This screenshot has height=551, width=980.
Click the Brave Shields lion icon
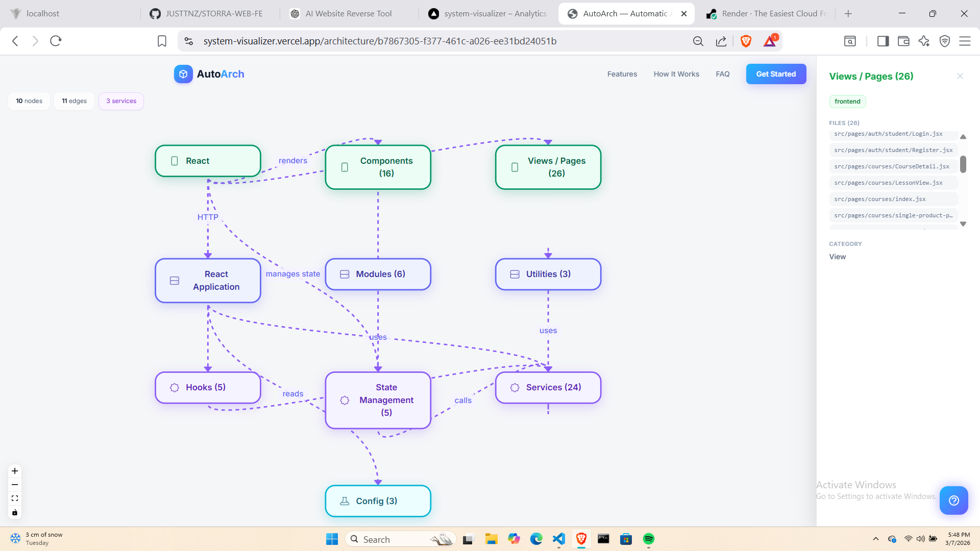[746, 41]
